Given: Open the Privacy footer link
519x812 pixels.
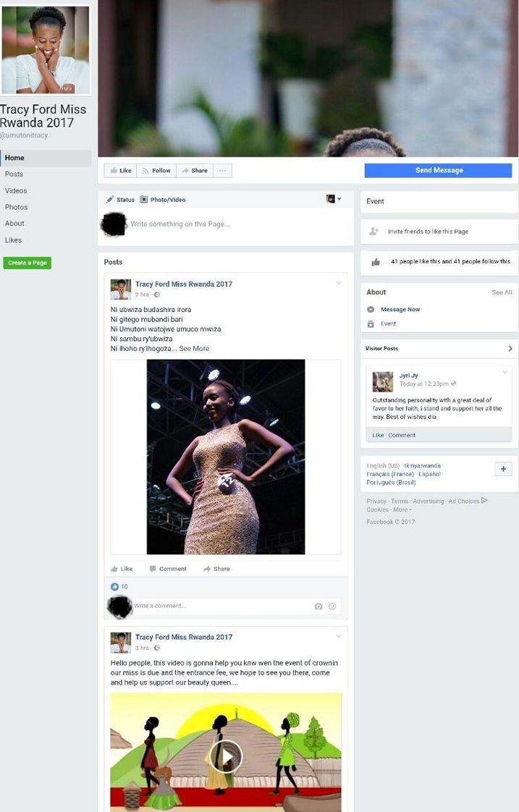Looking at the screenshot, I should 376,502.
